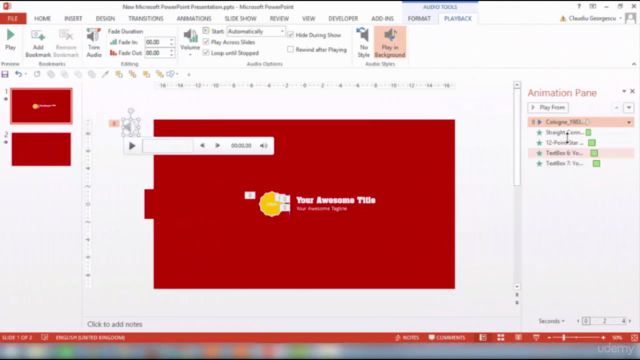Screen dimensions: 640x360
Task: Toggle the Hide During Show checkbox
Action: pyautogui.click(x=291, y=35)
